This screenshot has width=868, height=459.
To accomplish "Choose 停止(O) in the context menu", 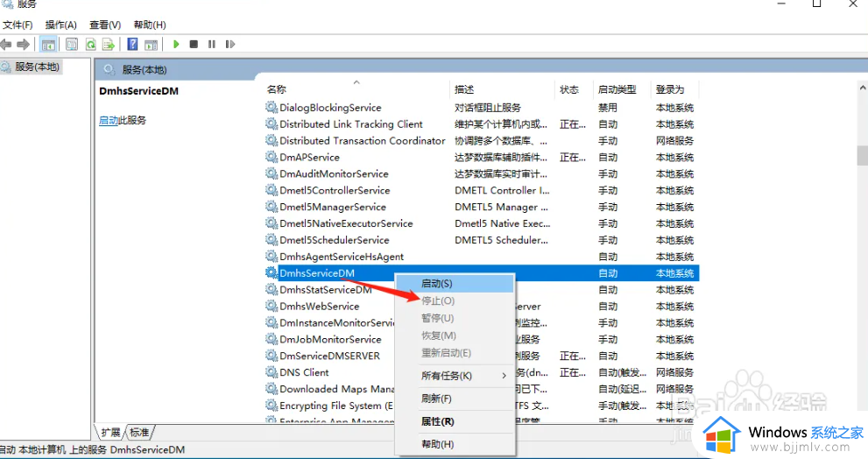I will tap(455, 300).
